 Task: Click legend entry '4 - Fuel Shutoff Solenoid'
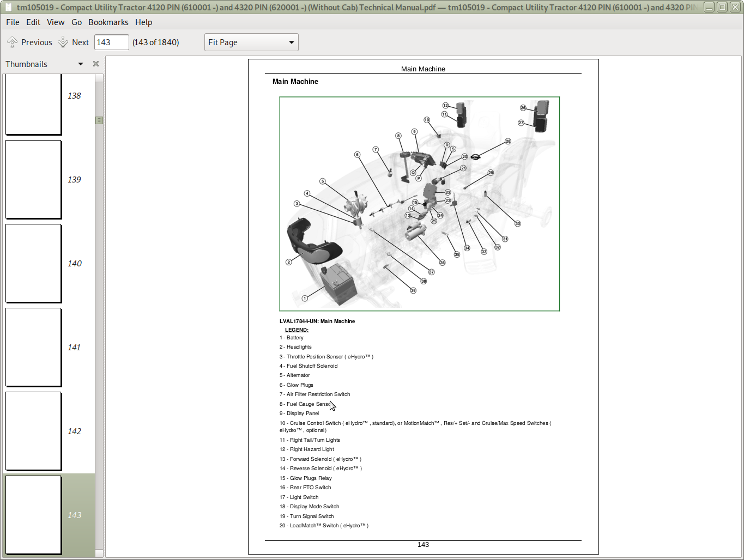[309, 366]
